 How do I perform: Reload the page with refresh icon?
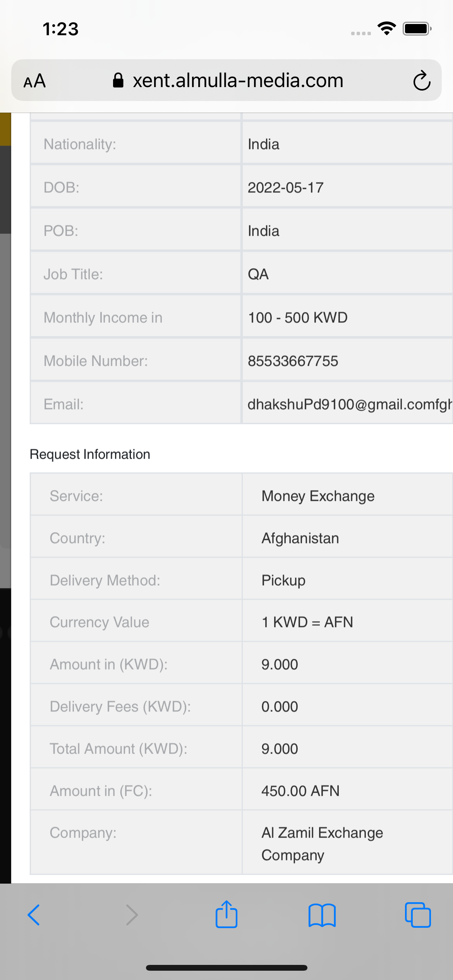422,81
